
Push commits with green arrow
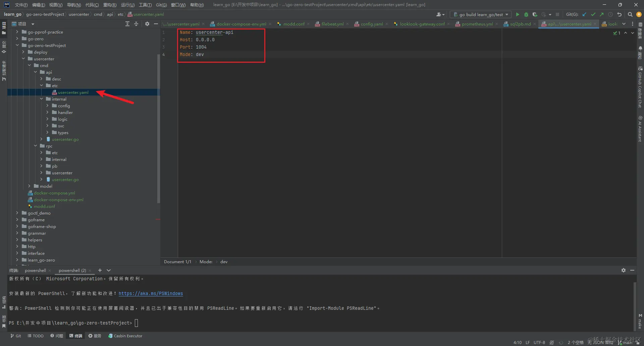[x=602, y=14]
